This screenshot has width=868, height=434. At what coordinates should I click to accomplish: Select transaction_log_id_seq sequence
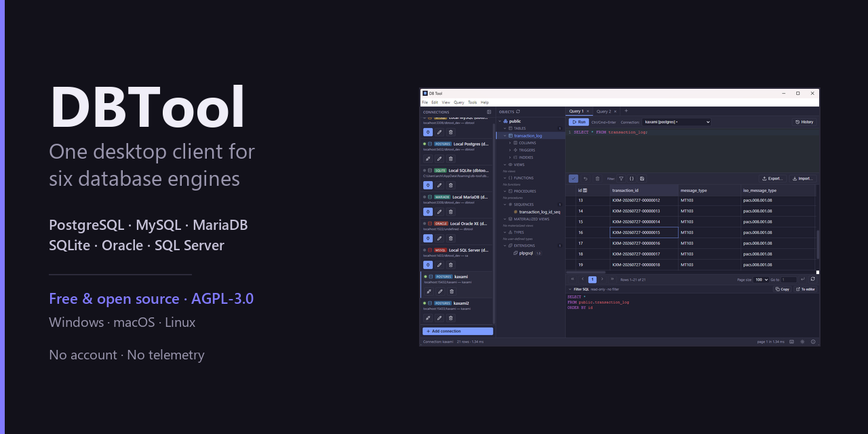tap(539, 212)
